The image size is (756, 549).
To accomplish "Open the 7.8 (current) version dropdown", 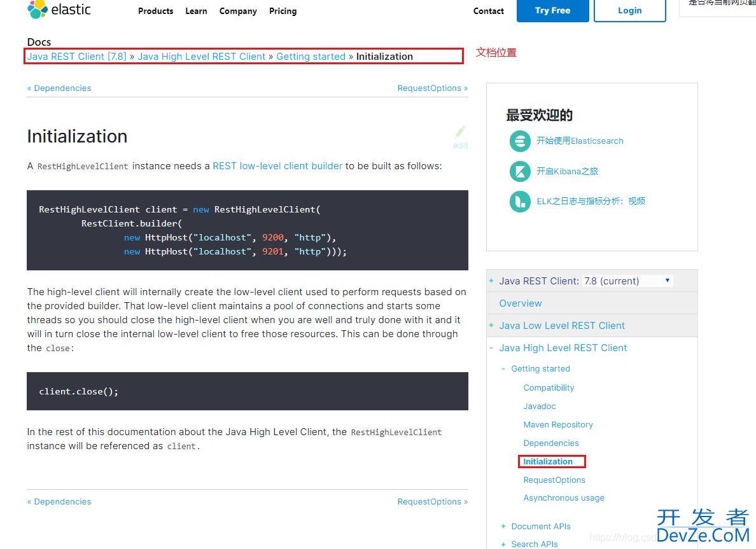I will [627, 281].
